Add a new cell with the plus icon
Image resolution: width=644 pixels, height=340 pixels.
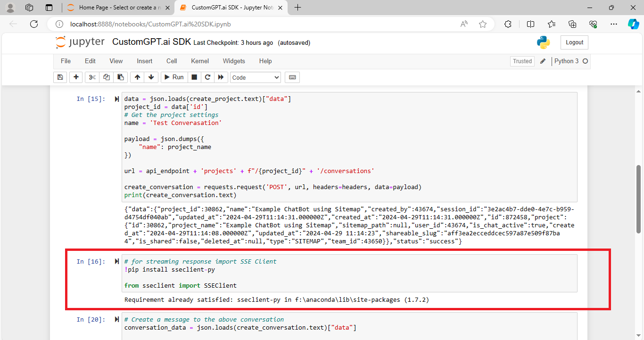click(x=76, y=77)
